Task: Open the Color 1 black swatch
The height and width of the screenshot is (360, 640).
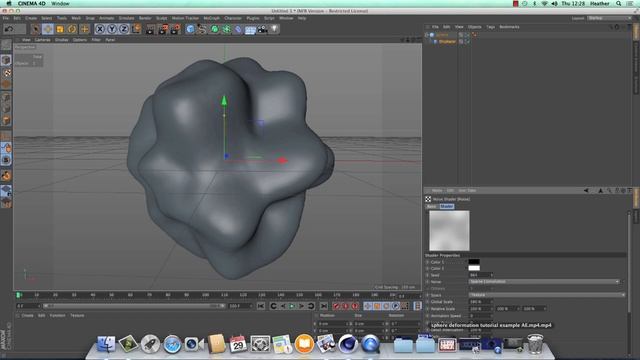Action: pos(474,262)
